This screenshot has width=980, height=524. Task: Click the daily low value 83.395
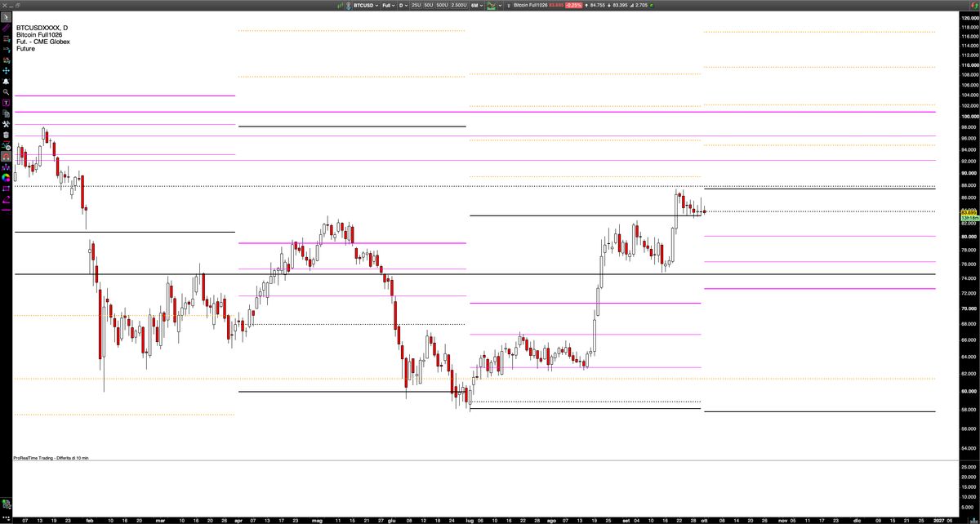coord(620,5)
